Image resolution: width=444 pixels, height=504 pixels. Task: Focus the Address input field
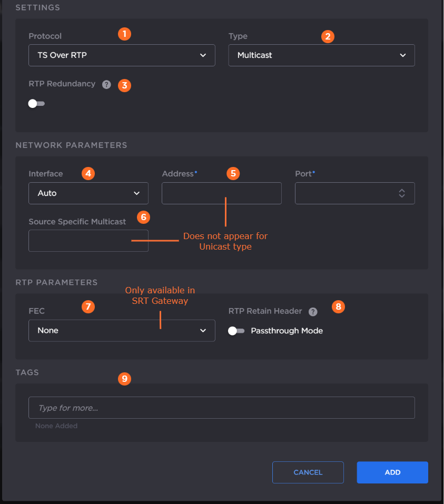tap(221, 193)
